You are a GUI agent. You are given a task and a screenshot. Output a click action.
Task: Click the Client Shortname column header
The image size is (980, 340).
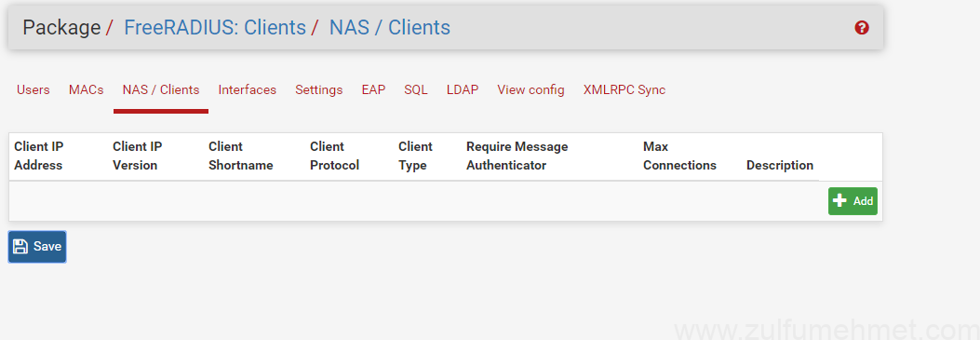241,156
